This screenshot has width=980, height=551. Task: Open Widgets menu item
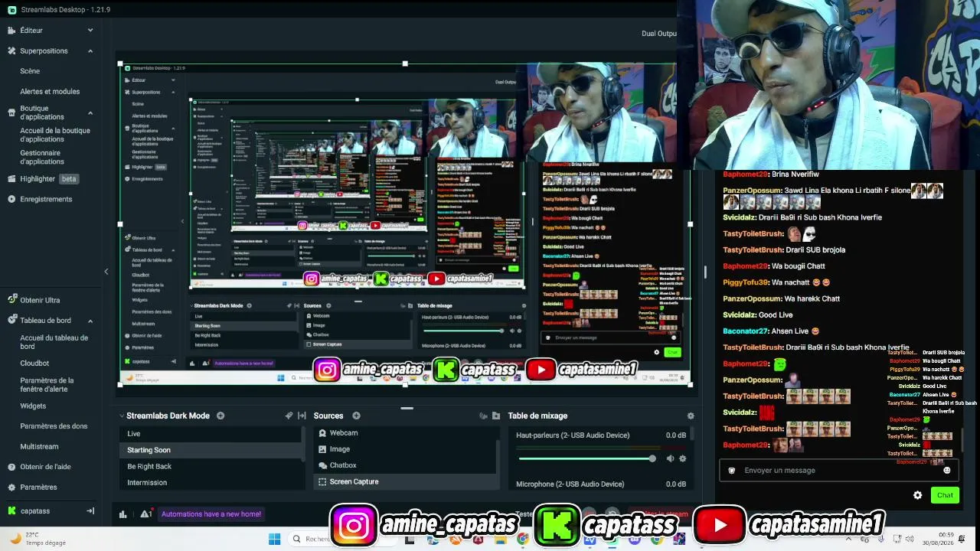33,406
